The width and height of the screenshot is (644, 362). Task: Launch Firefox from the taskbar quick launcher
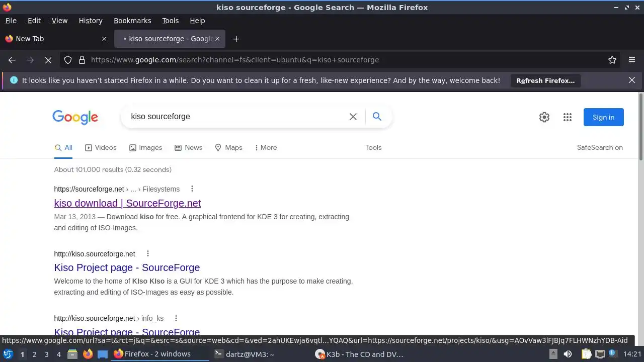[88, 354]
